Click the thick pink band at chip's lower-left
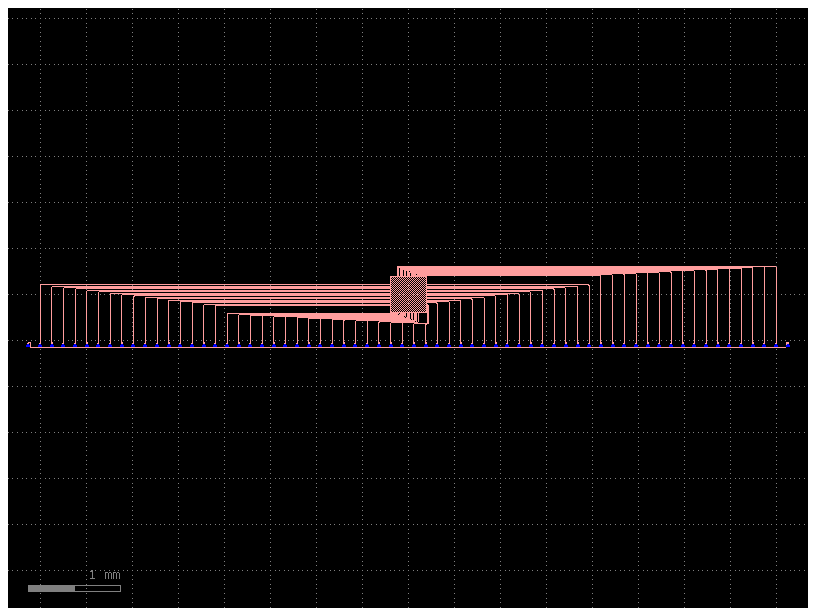 pos(380,316)
